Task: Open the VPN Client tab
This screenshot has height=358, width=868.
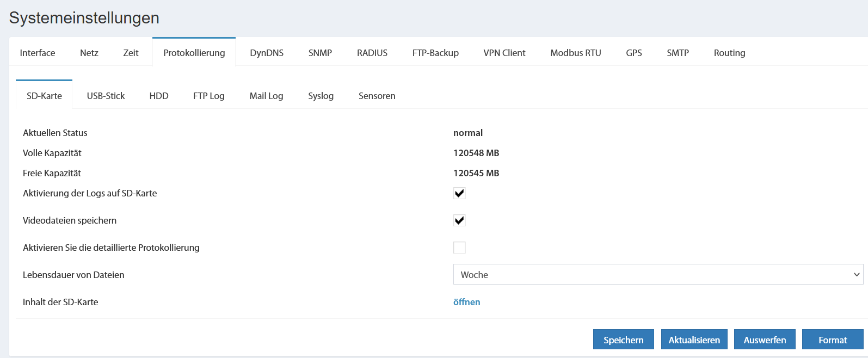Action: pyautogui.click(x=504, y=53)
